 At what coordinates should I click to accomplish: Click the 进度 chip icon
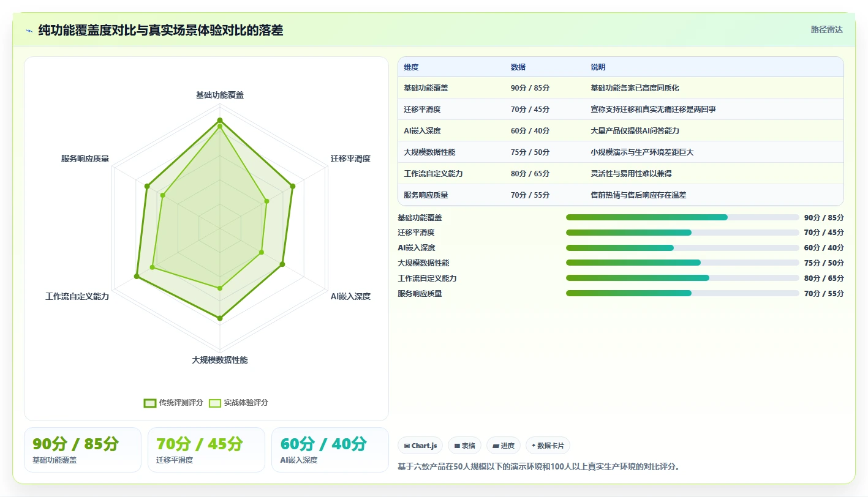[x=496, y=446]
